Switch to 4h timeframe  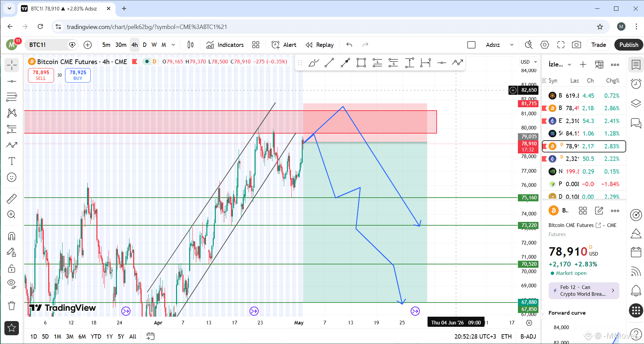click(135, 45)
